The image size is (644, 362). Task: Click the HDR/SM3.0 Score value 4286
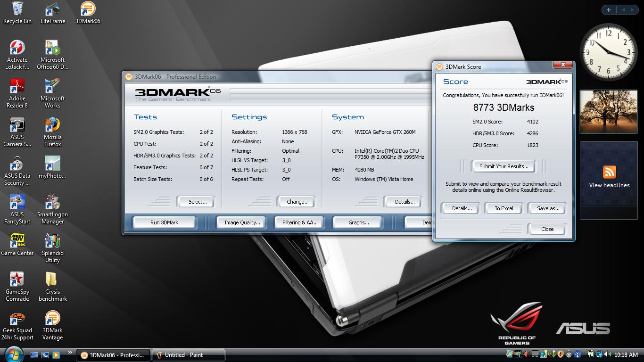pos(532,133)
